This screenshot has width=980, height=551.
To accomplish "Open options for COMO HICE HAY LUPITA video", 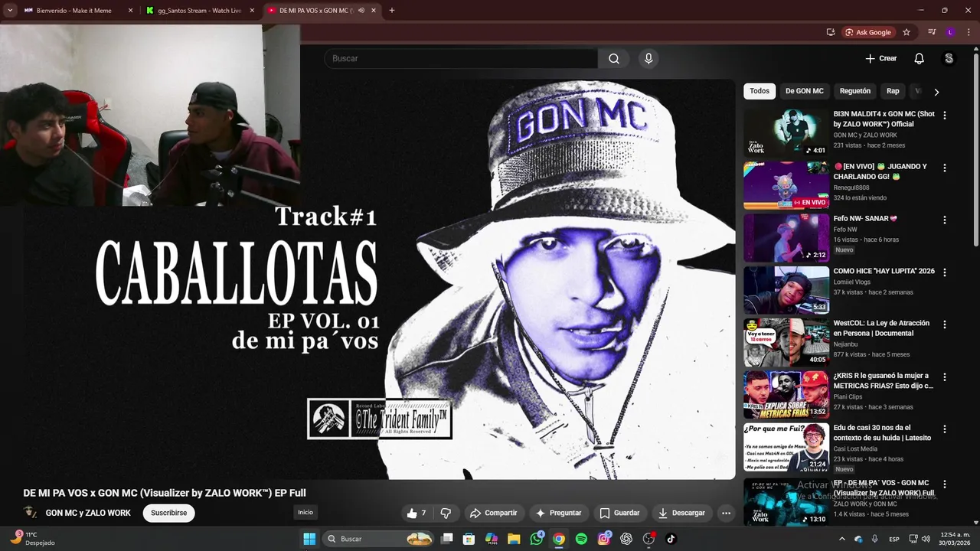I will (944, 272).
